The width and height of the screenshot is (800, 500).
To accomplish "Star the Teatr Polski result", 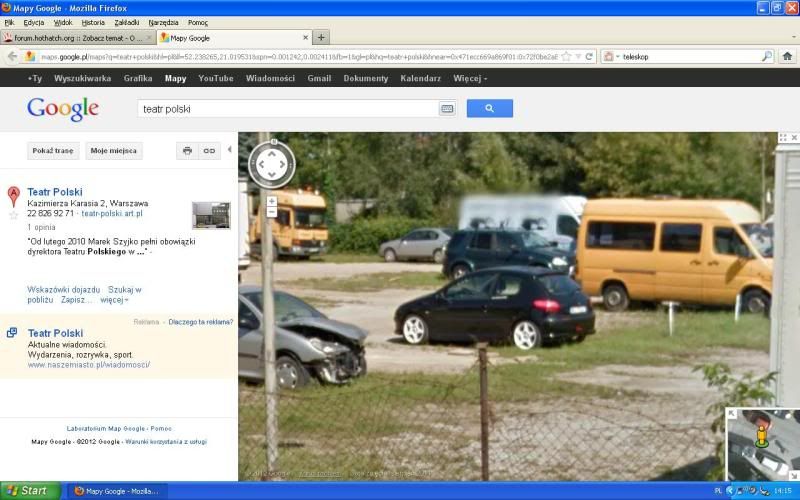I will (x=14, y=215).
